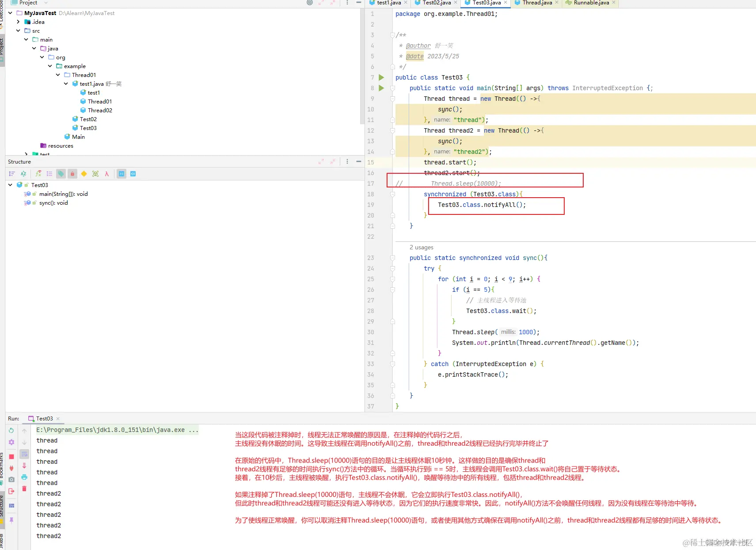Collapse all in the Project panel
Viewport: 756px width, 550px height.
click(333, 3)
